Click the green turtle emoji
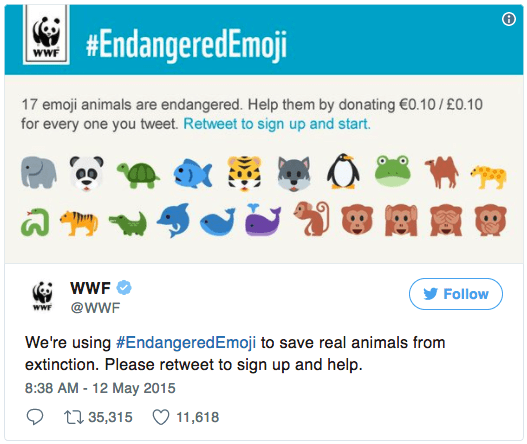The height and width of the screenshot is (444, 527). click(x=138, y=174)
